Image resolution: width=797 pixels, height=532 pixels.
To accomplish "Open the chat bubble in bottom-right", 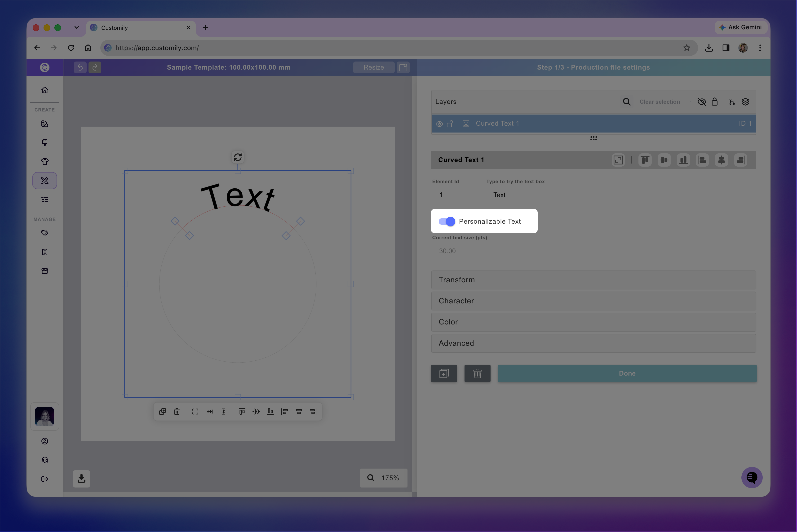I will pyautogui.click(x=752, y=478).
